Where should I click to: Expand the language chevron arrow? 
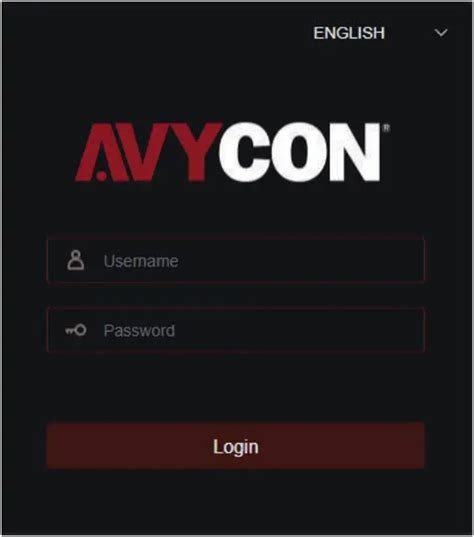coord(441,33)
